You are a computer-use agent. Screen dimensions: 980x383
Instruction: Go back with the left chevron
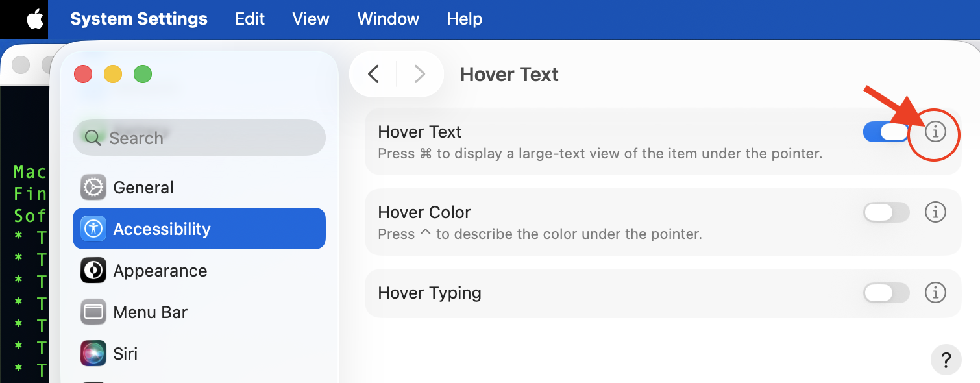373,74
